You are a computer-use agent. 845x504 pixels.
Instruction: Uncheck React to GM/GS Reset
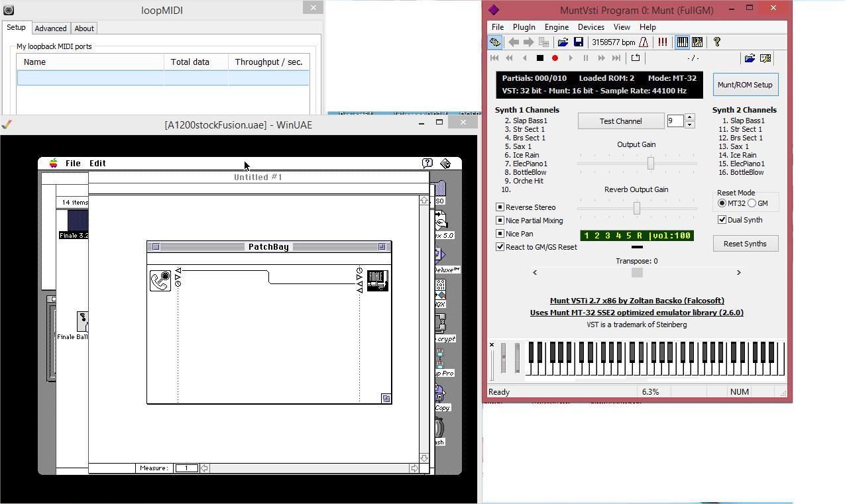500,247
